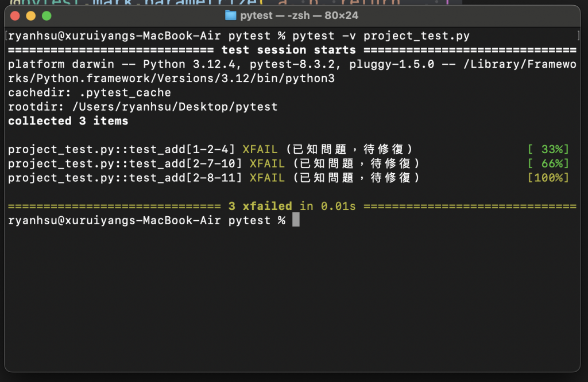Close the terminal with the red button
The width and height of the screenshot is (588, 382).
coord(15,15)
